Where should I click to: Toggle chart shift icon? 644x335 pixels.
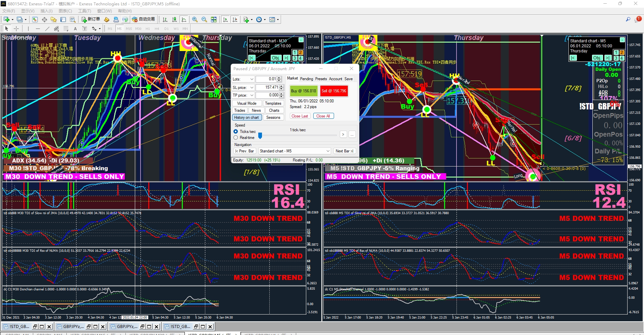pyautogui.click(x=235, y=19)
